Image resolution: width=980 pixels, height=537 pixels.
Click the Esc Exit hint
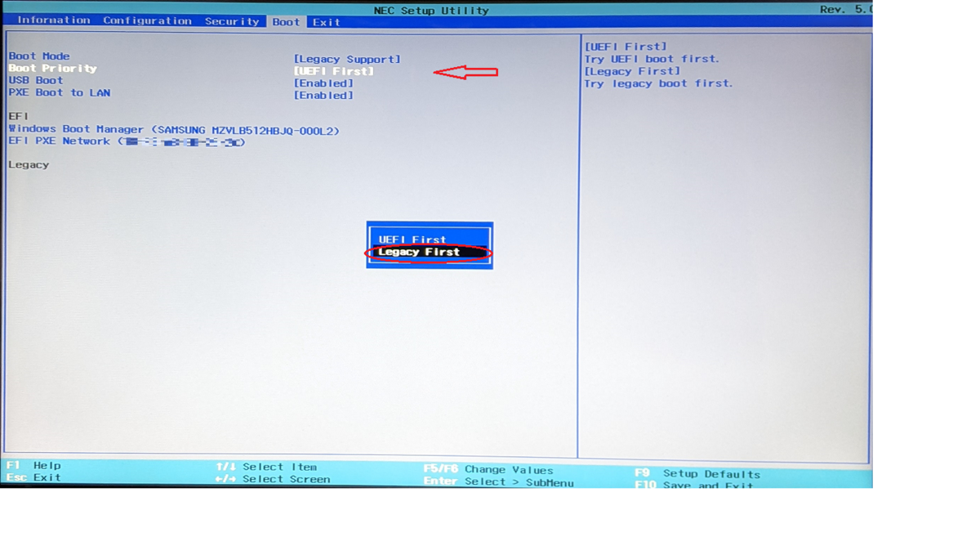(33, 478)
